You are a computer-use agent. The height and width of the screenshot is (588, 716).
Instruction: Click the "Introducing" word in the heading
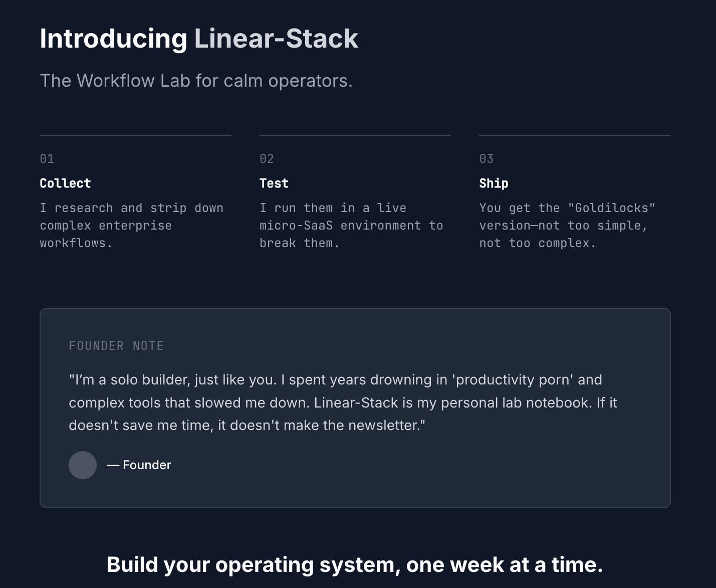pyautogui.click(x=113, y=39)
